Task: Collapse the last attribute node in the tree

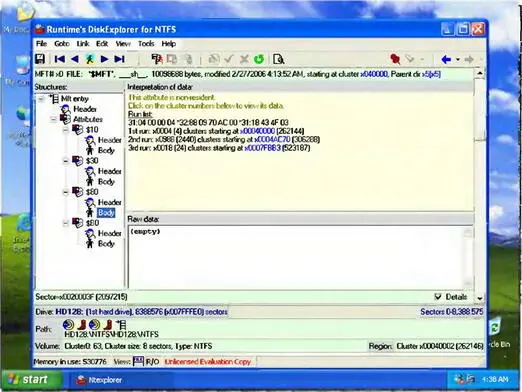Action: 66,223
